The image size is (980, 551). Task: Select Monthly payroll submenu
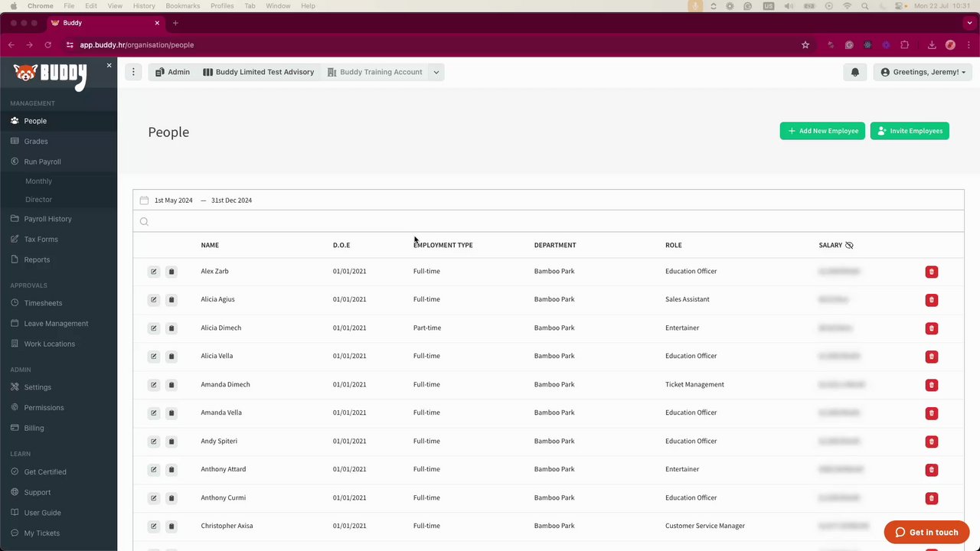pos(39,181)
